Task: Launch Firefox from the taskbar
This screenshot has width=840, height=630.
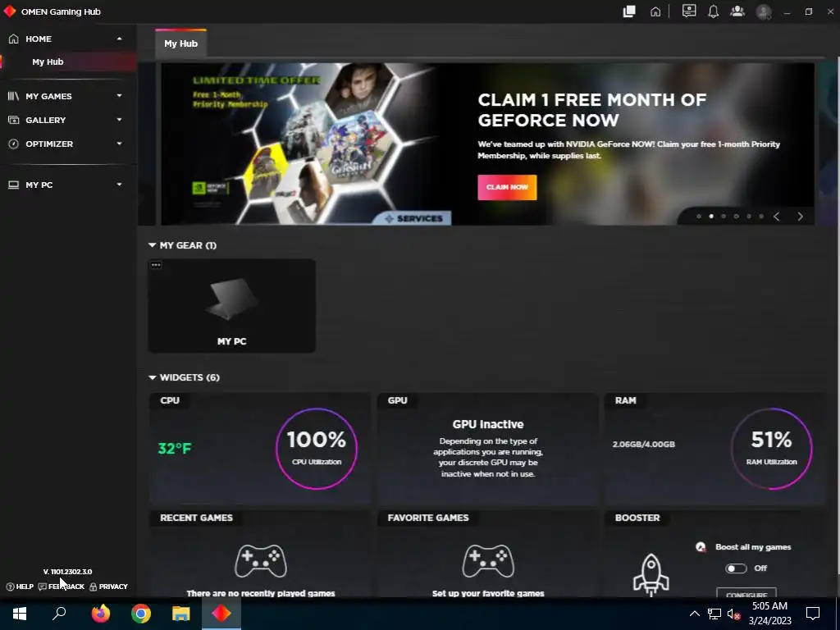Action: [x=100, y=614]
